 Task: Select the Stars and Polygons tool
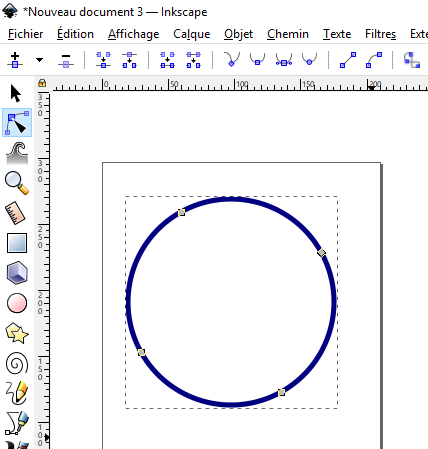[x=17, y=333]
